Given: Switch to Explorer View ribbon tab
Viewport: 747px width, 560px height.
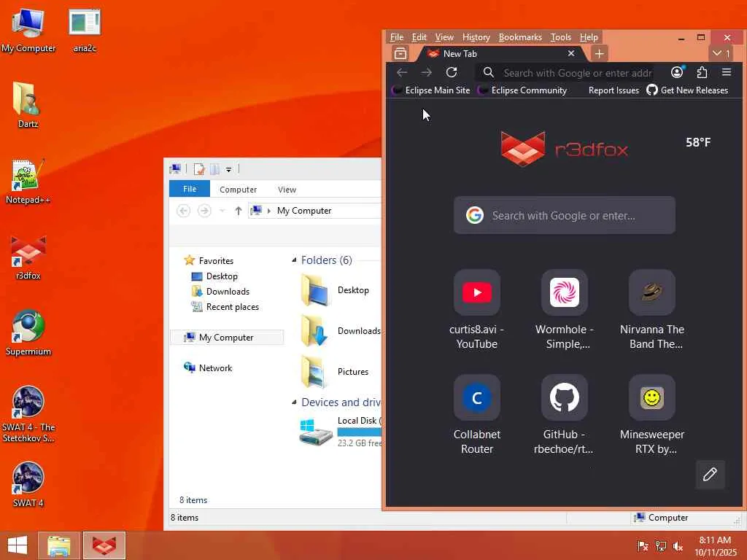Looking at the screenshot, I should click(287, 189).
